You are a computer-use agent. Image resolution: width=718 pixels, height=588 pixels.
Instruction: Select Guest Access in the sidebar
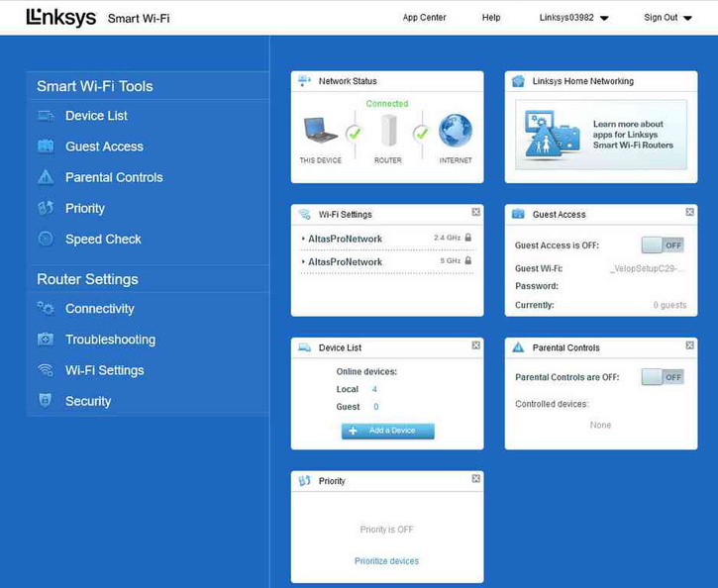point(104,147)
